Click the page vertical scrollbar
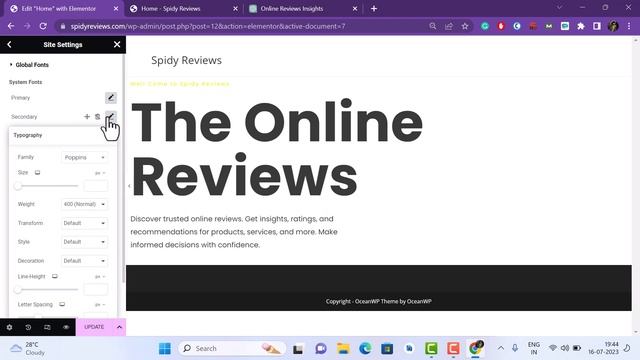 point(636,186)
